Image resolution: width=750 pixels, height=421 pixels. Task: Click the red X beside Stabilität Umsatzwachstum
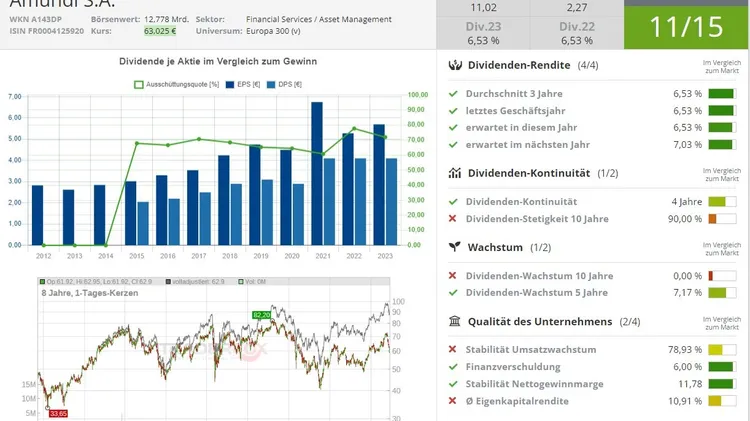(452, 349)
